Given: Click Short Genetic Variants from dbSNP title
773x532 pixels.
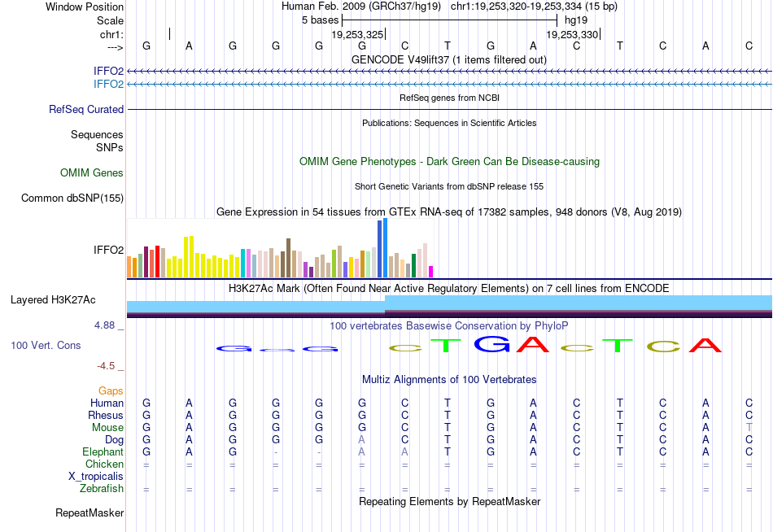Looking at the screenshot, I should coord(449,186).
